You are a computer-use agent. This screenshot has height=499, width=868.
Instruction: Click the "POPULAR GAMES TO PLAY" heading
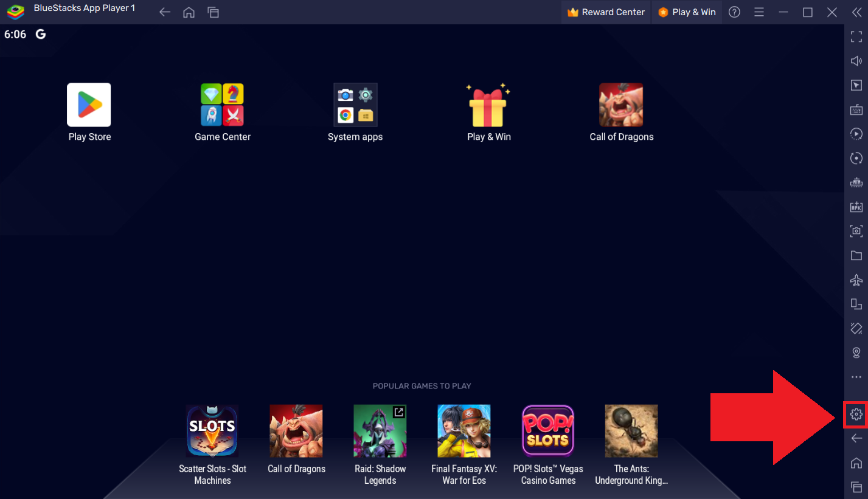(422, 386)
